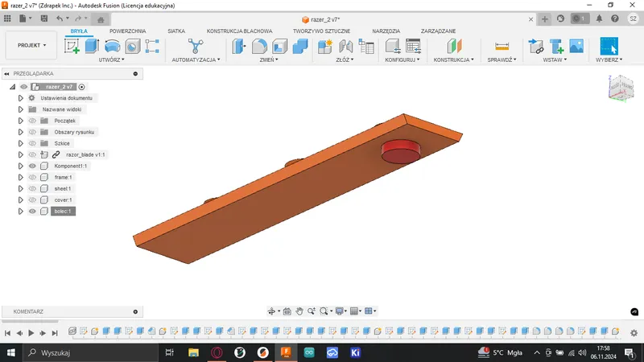Show the frame:1 component via eye icon
Viewport: 644px width, 362px height.
point(33,177)
